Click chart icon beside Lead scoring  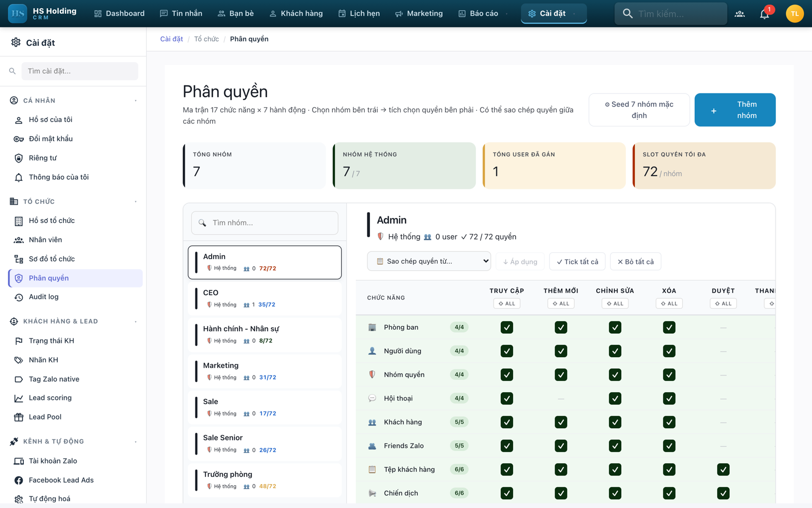click(x=19, y=398)
